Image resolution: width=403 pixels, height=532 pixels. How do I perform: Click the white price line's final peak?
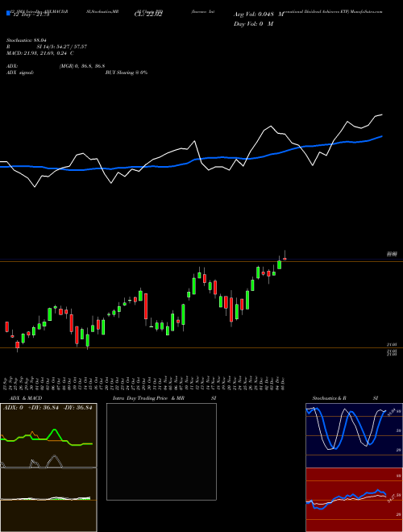coord(381,114)
